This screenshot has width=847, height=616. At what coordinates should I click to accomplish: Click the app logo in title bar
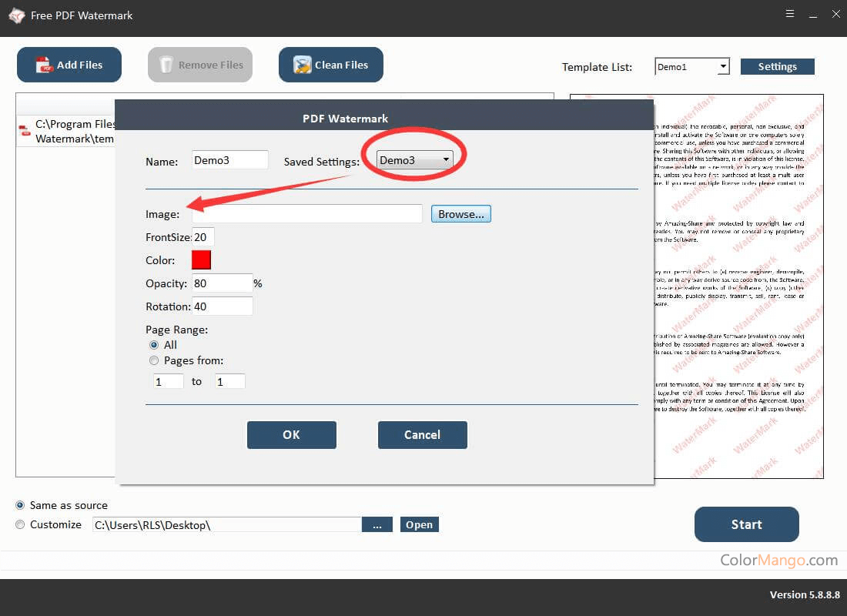click(x=16, y=15)
